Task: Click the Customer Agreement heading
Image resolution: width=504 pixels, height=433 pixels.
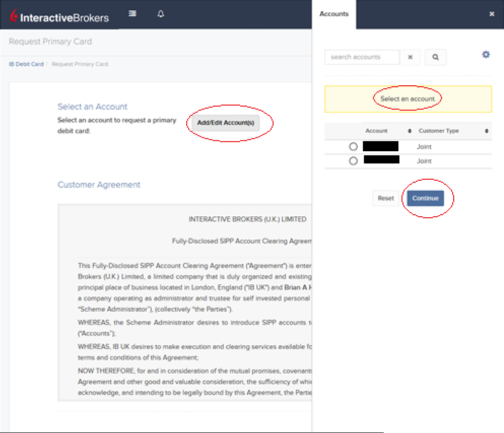Action: pyautogui.click(x=99, y=185)
